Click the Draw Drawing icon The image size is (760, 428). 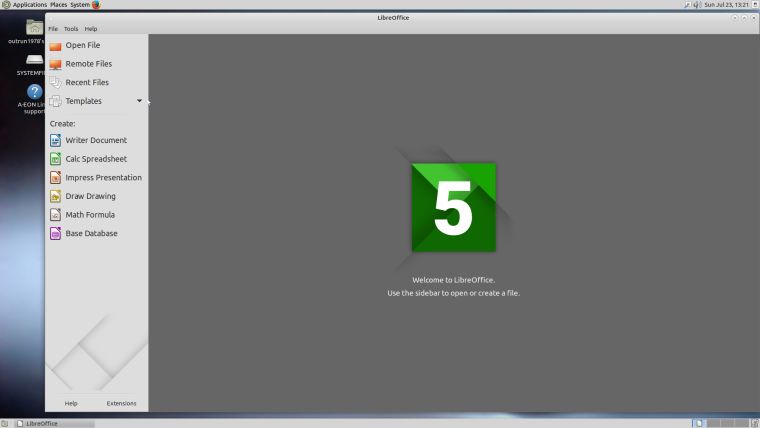coord(55,196)
